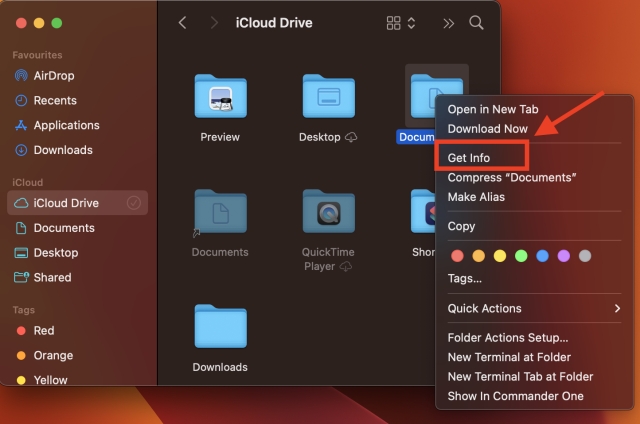Maximize the Finder window with green button
Screen dimensions: 640x424
(x=57, y=23)
